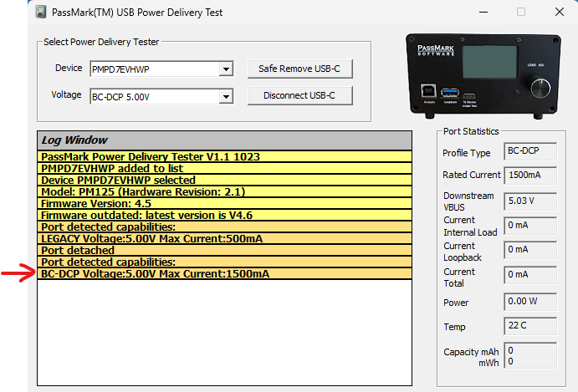The width and height of the screenshot is (578, 392).
Task: Click the Rated Current value 1500mA
Action: click(x=530, y=175)
